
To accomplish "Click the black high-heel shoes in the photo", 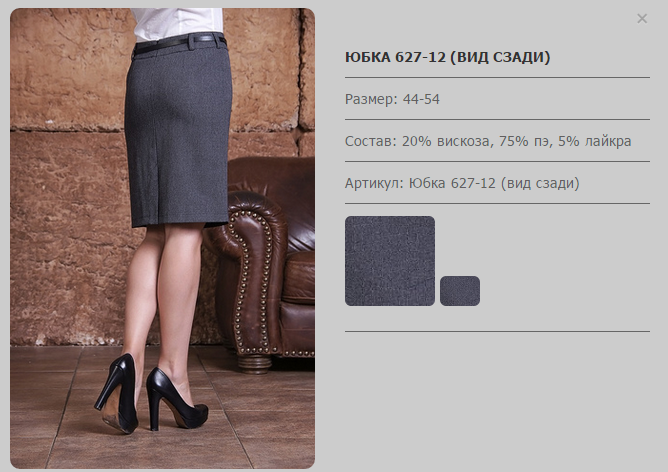I will coord(150,394).
